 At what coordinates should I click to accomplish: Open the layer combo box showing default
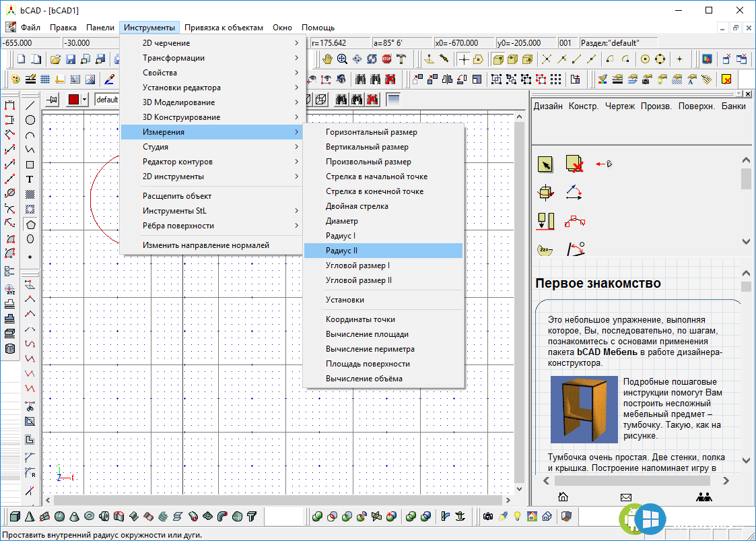click(106, 100)
